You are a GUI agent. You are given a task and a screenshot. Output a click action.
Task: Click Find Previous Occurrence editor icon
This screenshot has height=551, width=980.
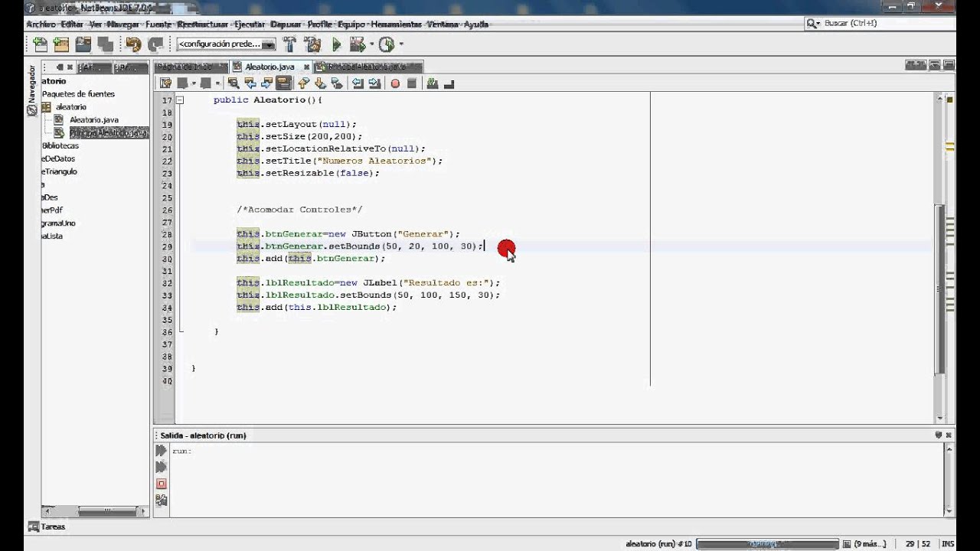coord(250,83)
